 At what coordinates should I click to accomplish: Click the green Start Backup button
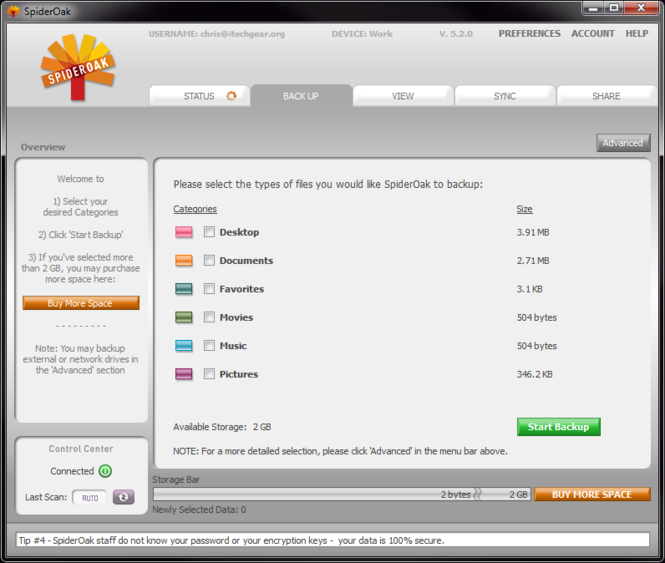click(x=559, y=427)
